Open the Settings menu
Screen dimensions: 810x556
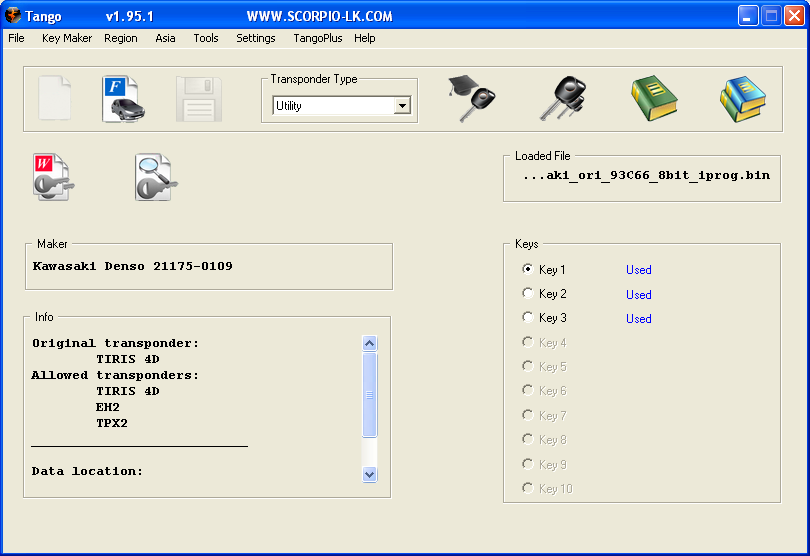tap(256, 38)
